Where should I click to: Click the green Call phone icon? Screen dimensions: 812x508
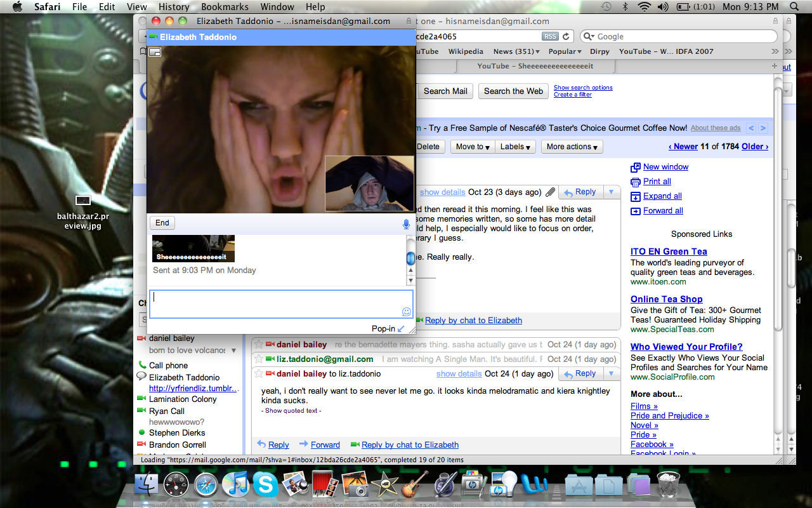(x=142, y=365)
